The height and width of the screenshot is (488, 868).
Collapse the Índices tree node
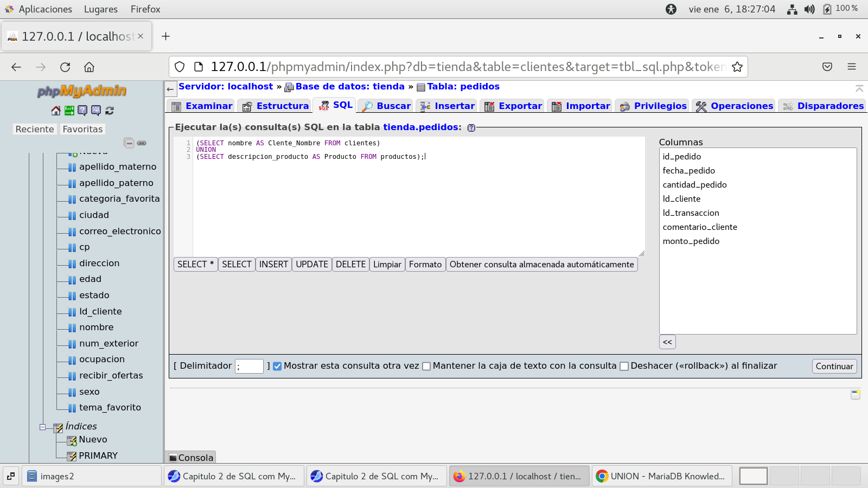coord(43,427)
